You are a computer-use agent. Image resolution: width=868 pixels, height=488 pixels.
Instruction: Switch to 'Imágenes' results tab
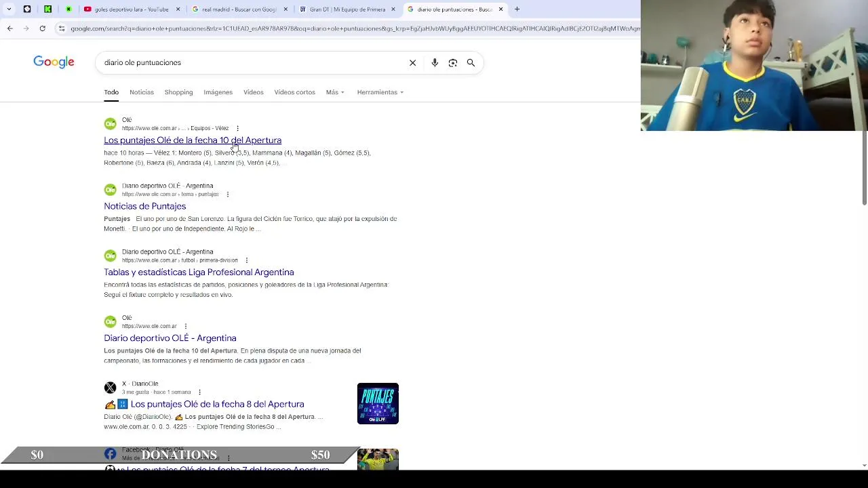click(218, 92)
